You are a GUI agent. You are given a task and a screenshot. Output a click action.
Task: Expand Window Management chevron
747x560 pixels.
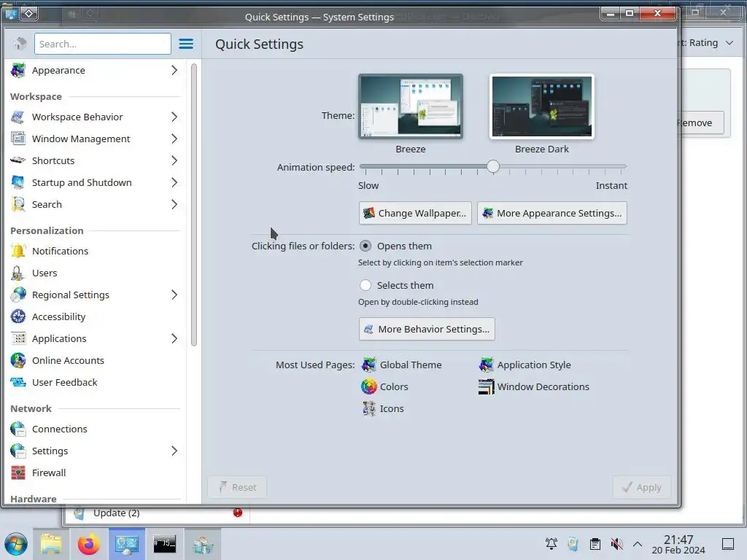click(174, 139)
